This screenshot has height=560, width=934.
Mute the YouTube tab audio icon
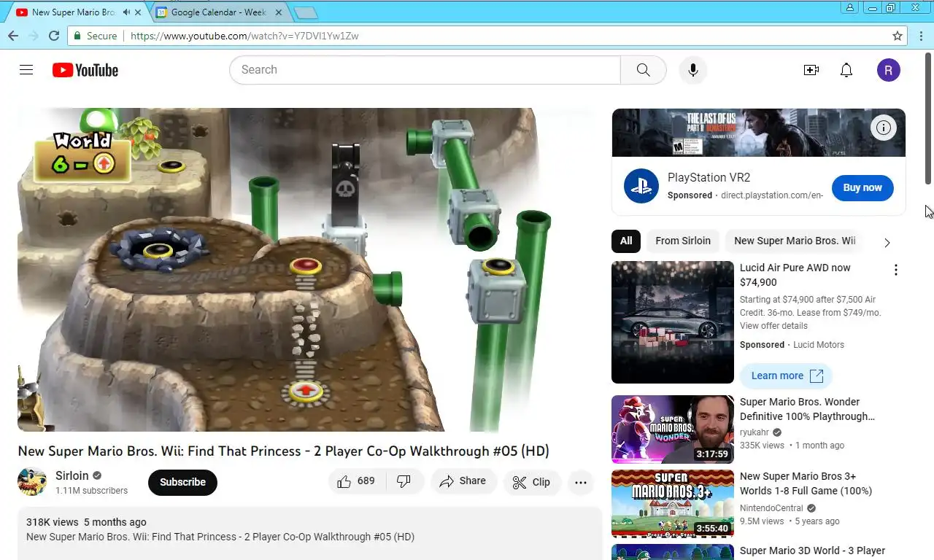click(x=126, y=12)
